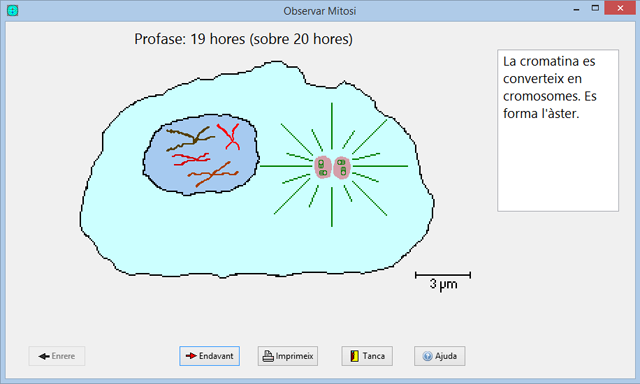The width and height of the screenshot is (640, 384).
Task: Click the dark brown chromosome in nucleus
Action: click(x=190, y=138)
